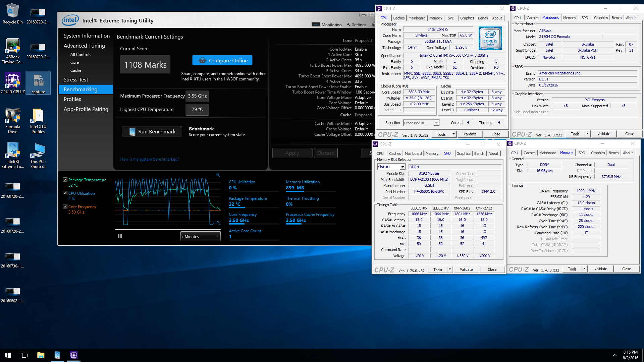This screenshot has height=362, width=644.
Task: Open the Processor #1 selection dropdown
Action: coord(421,123)
